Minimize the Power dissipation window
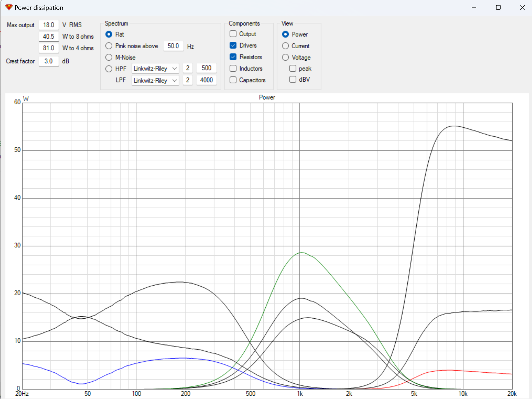Viewport: 532px width, 399px height. coord(474,7)
